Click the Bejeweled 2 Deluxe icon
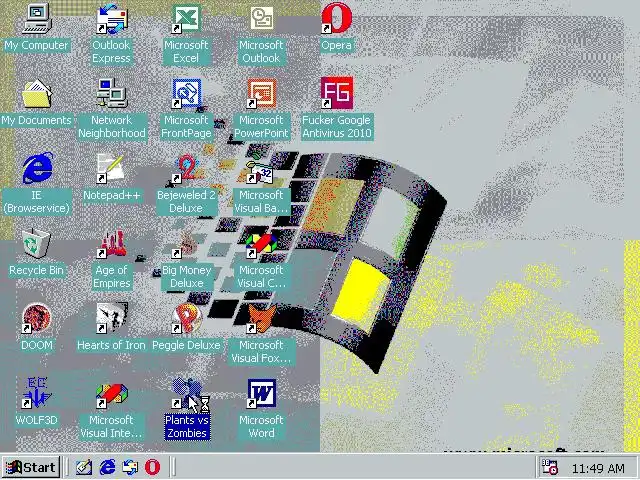This screenshot has width=640, height=480. [186, 168]
